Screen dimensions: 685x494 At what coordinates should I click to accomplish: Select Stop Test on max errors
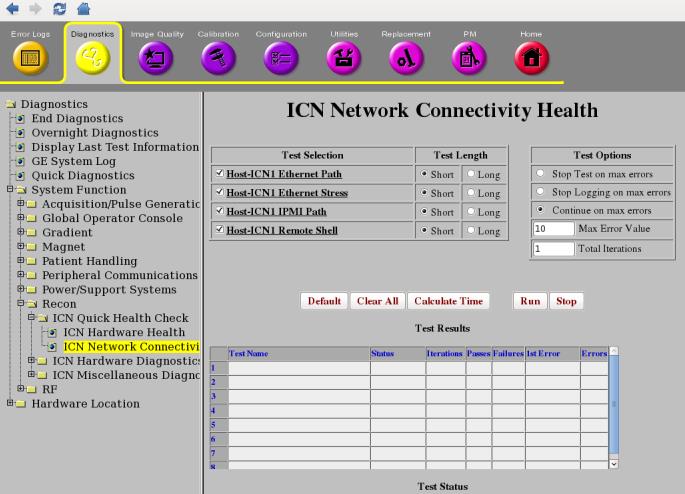click(x=540, y=175)
